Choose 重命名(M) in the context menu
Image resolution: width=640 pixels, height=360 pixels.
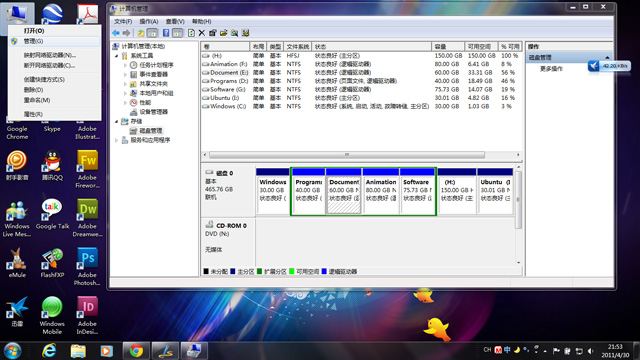[55, 100]
